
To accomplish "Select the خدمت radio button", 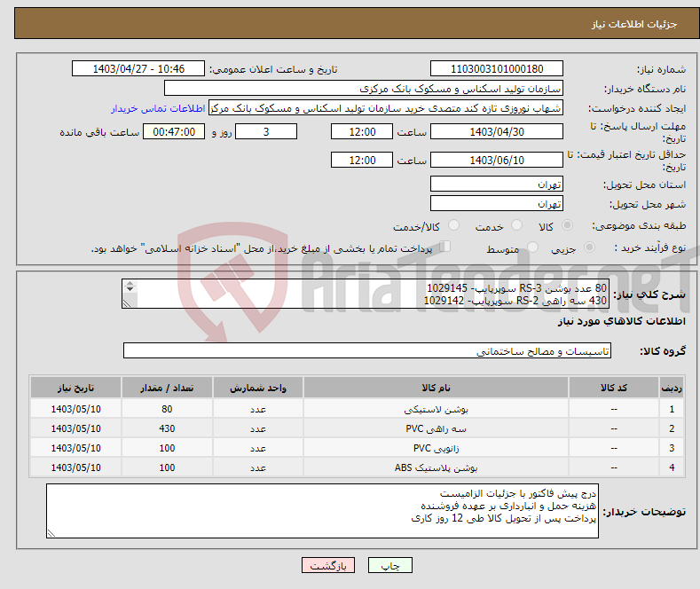I will [516, 225].
